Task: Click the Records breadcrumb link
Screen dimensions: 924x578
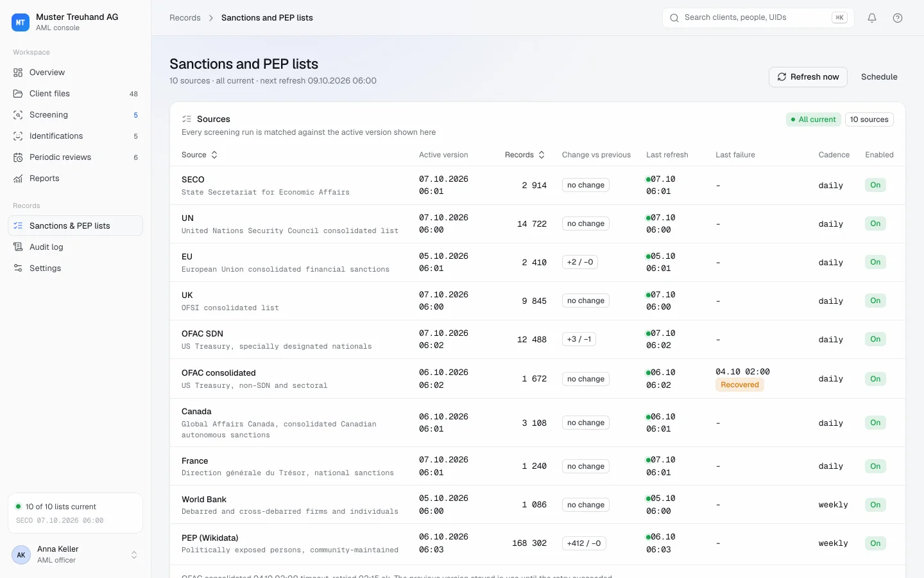Action: [185, 18]
